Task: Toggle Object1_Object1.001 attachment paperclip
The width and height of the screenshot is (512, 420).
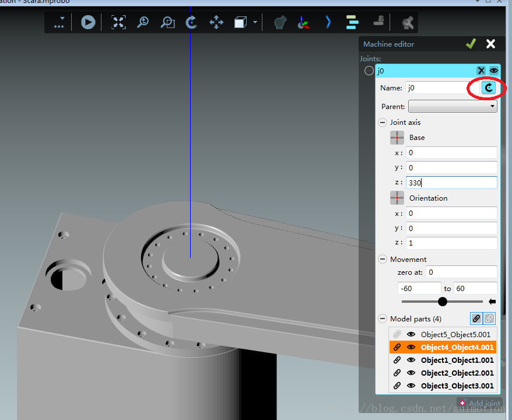Action: (397, 360)
